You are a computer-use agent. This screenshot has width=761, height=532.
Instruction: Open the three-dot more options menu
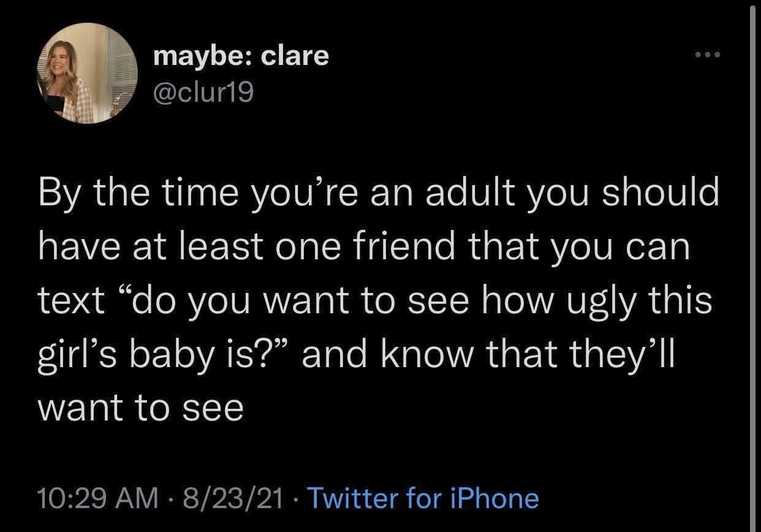click(x=709, y=55)
